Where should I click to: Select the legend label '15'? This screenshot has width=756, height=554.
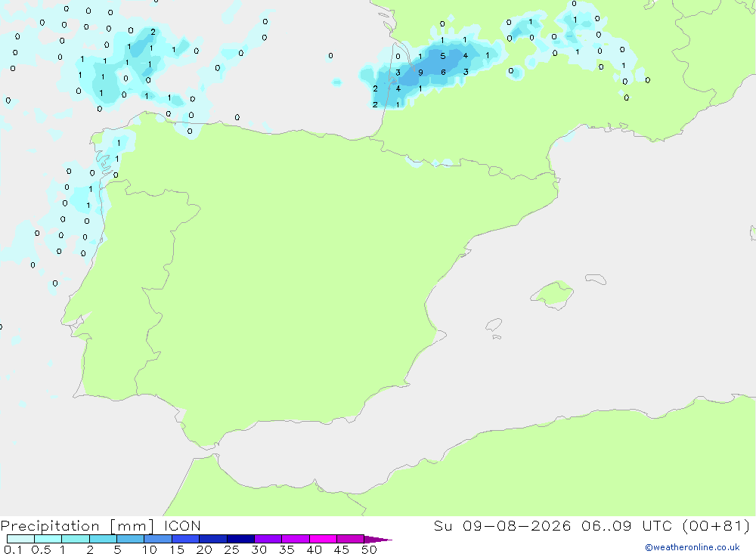(x=177, y=549)
